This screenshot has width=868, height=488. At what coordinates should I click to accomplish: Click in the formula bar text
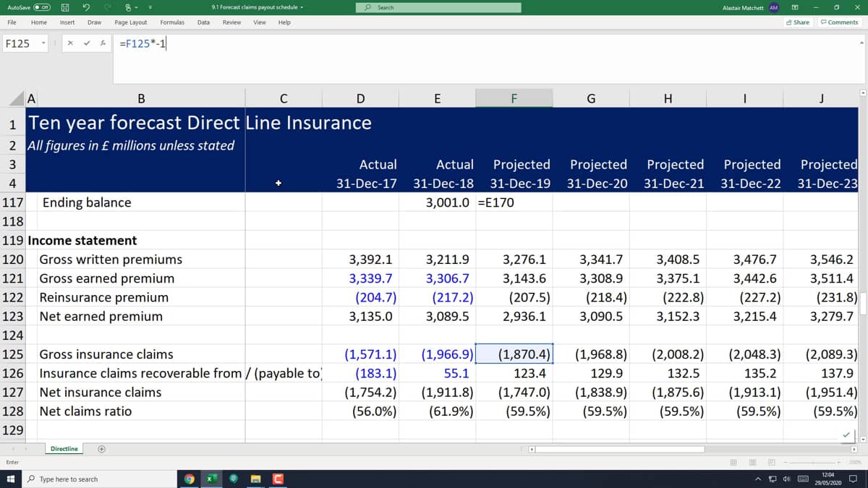142,43
